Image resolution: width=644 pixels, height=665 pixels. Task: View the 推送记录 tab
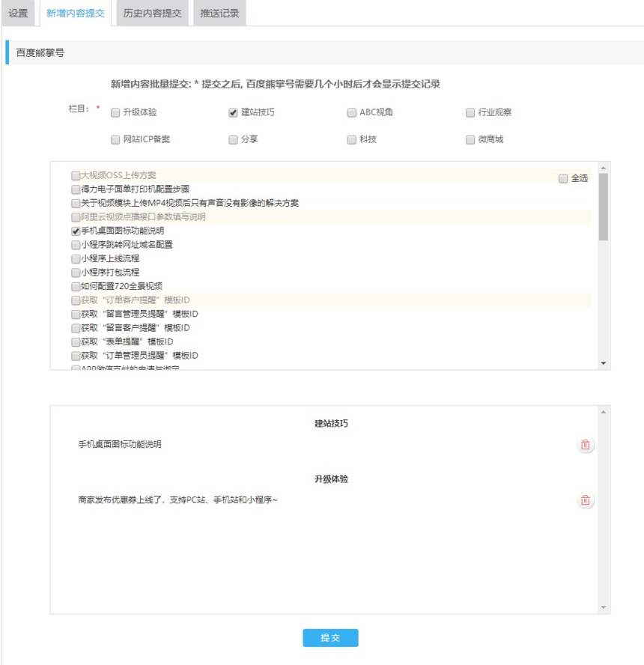click(x=219, y=13)
